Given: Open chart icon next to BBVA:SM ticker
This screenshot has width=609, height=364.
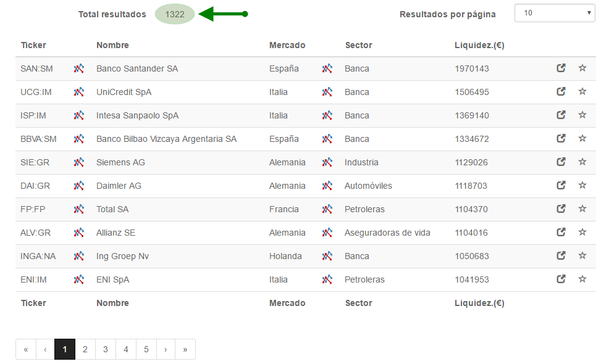Looking at the screenshot, I should pos(79,139).
